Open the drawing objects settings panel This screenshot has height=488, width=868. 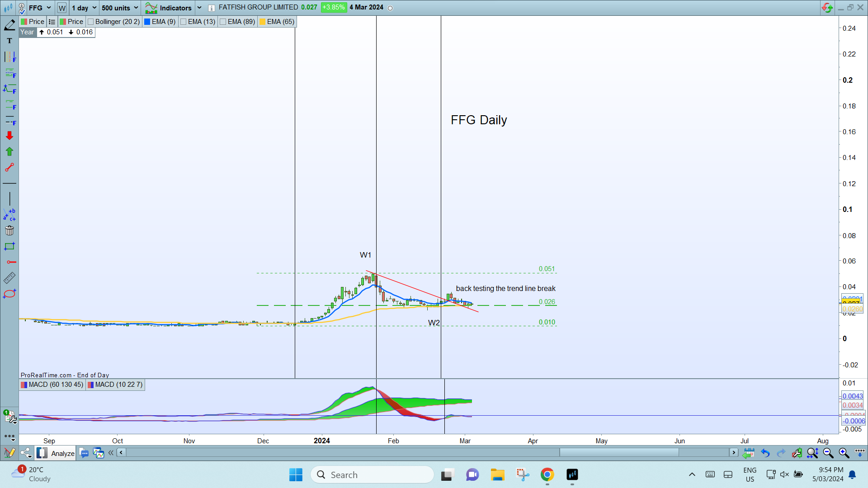coord(9,417)
